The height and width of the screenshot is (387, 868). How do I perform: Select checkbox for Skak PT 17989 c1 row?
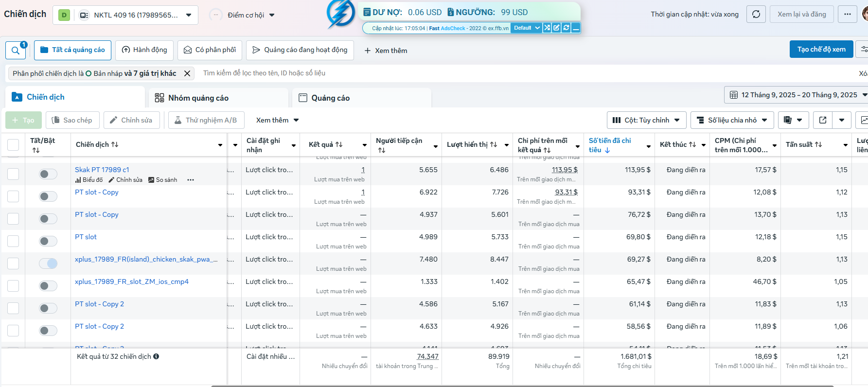(x=13, y=174)
